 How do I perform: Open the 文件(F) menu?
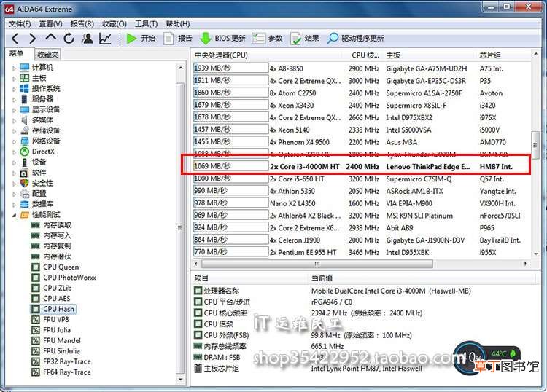click(20, 24)
